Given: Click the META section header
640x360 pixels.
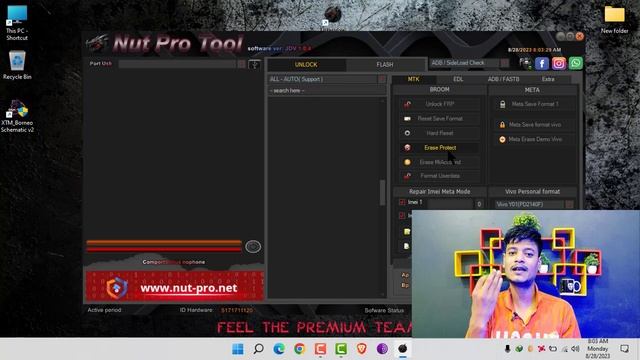Looking at the screenshot, I should (x=532, y=90).
